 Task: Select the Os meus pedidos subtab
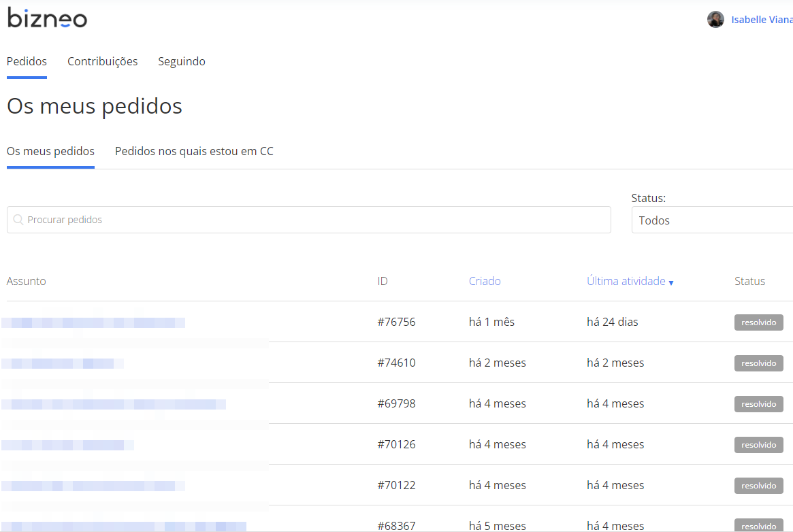(50, 151)
